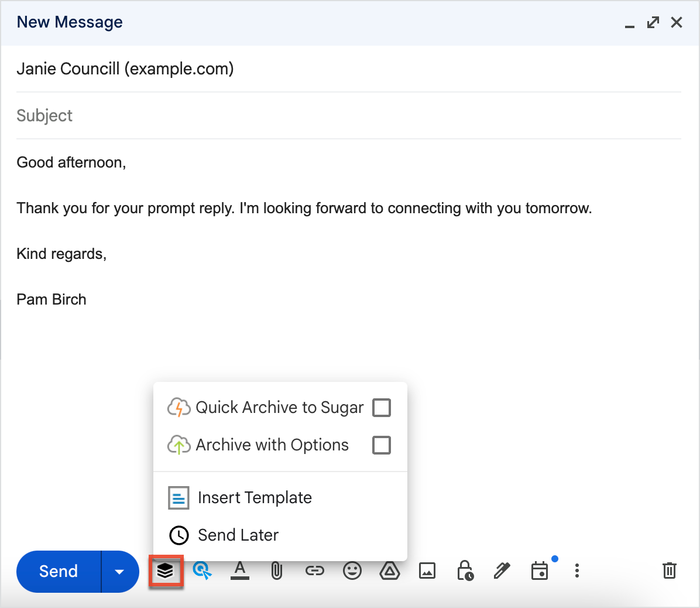Open More options with the three-dot icon

tap(577, 571)
